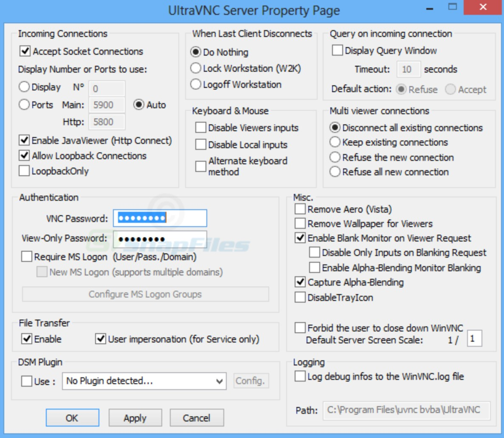504x438 pixels.
Task: Click the Apply button
Action: 135,418
